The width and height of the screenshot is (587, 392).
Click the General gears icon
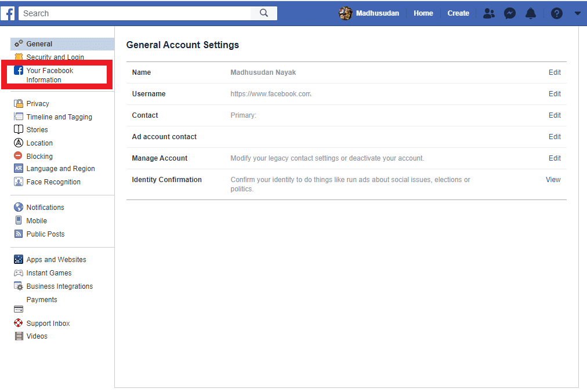pyautogui.click(x=19, y=43)
